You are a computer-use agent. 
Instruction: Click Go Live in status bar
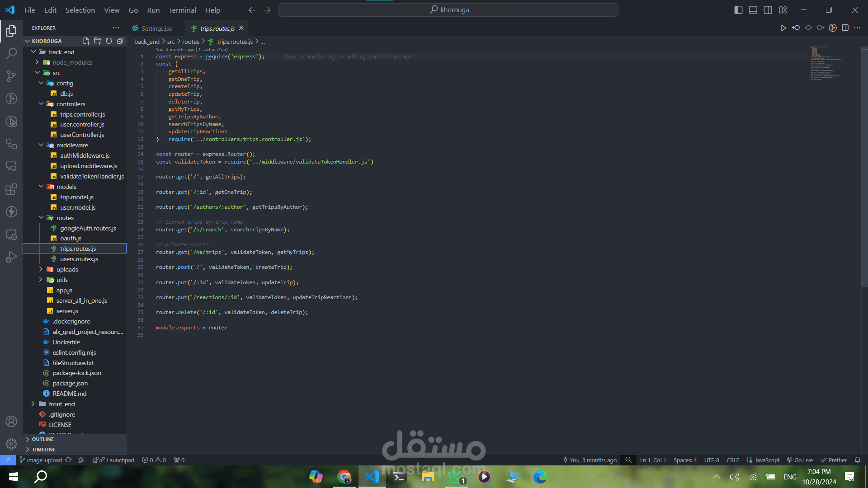click(800, 460)
